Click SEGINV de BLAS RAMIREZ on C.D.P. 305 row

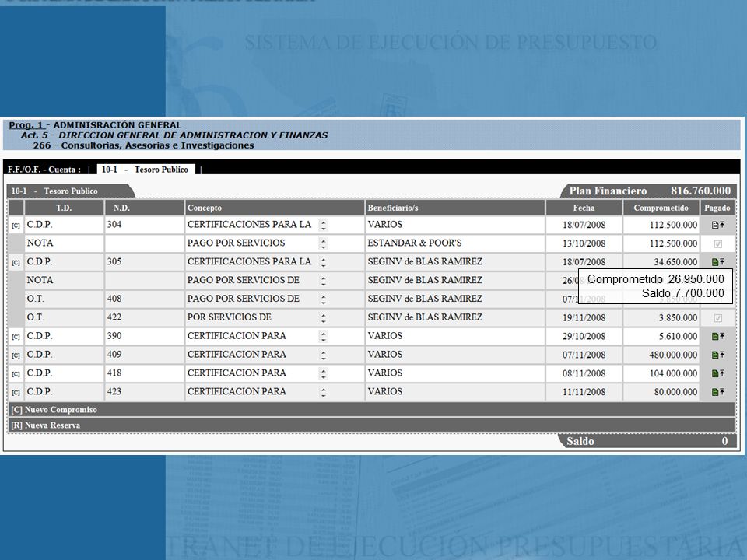tap(425, 261)
